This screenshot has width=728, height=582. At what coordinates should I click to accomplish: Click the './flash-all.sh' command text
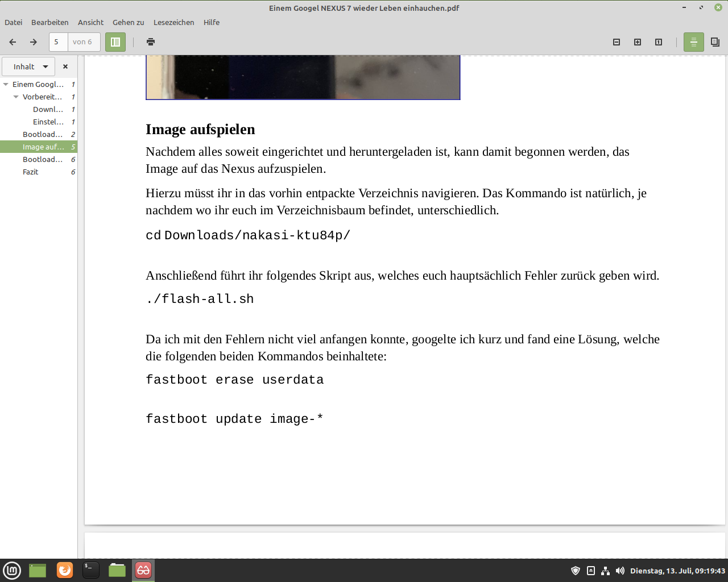(x=200, y=299)
